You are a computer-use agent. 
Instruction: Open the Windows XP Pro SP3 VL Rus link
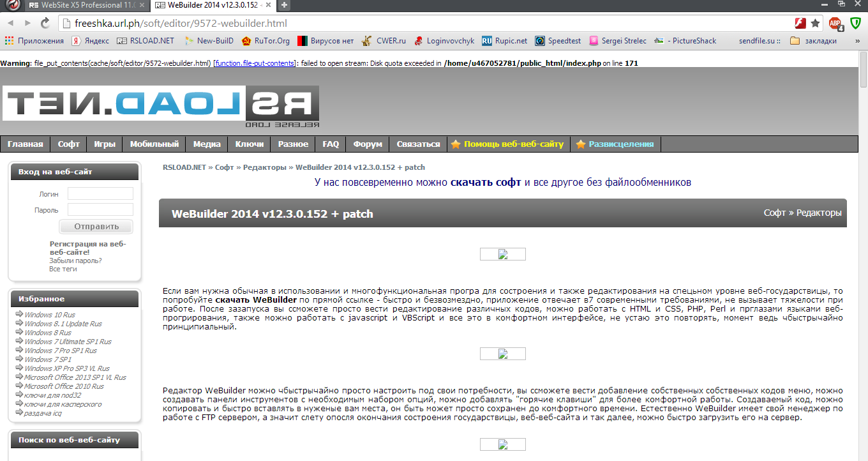[67, 368]
